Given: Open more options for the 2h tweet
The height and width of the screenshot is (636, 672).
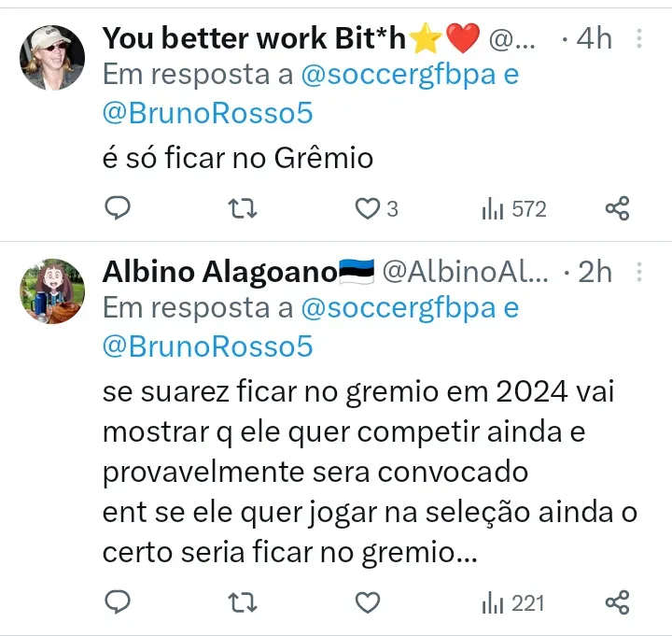Looking at the screenshot, I should [639, 272].
